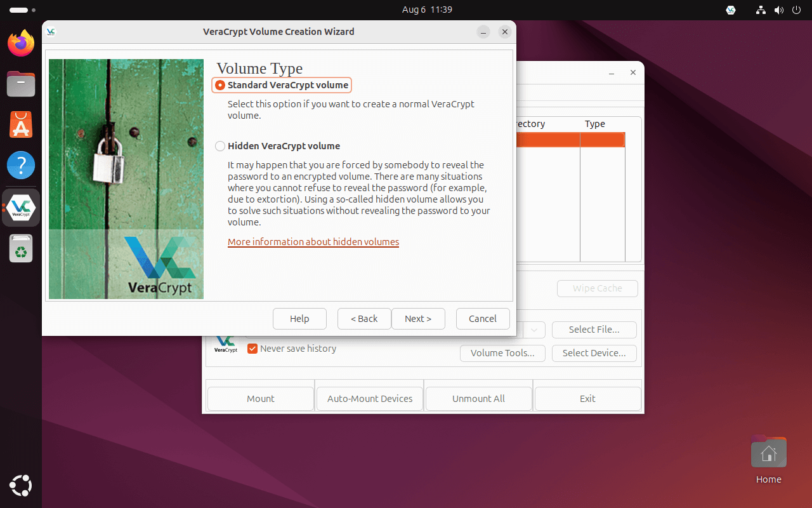812x508 pixels.
Task: Click Select File... in main window
Action: [x=594, y=330]
